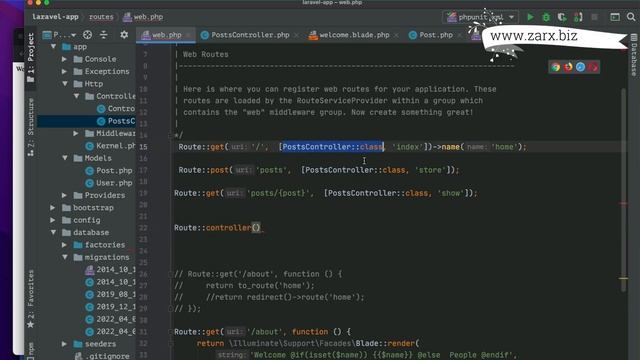Open the Database tool window
The width and height of the screenshot is (640, 360).
click(634, 55)
